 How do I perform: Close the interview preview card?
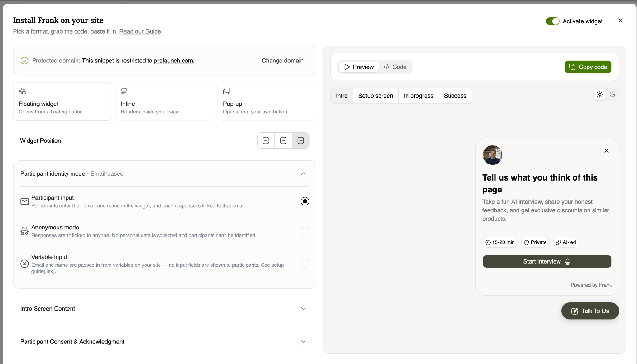(607, 151)
